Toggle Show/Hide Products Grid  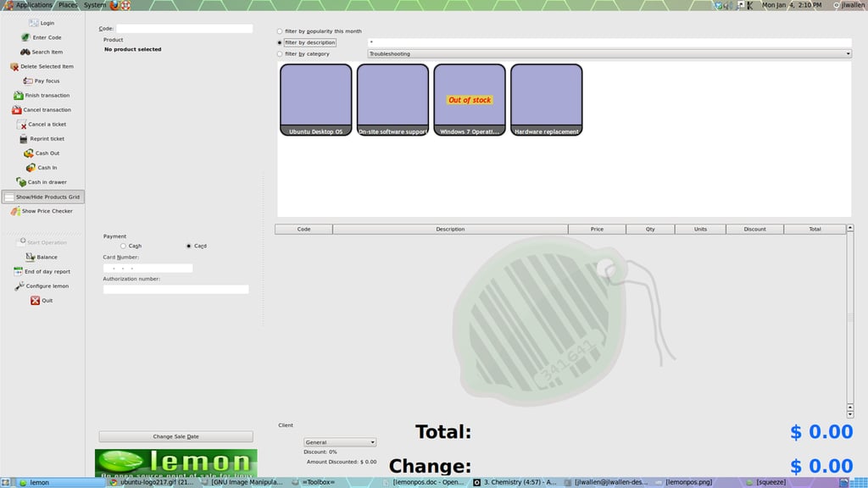tap(42, 197)
